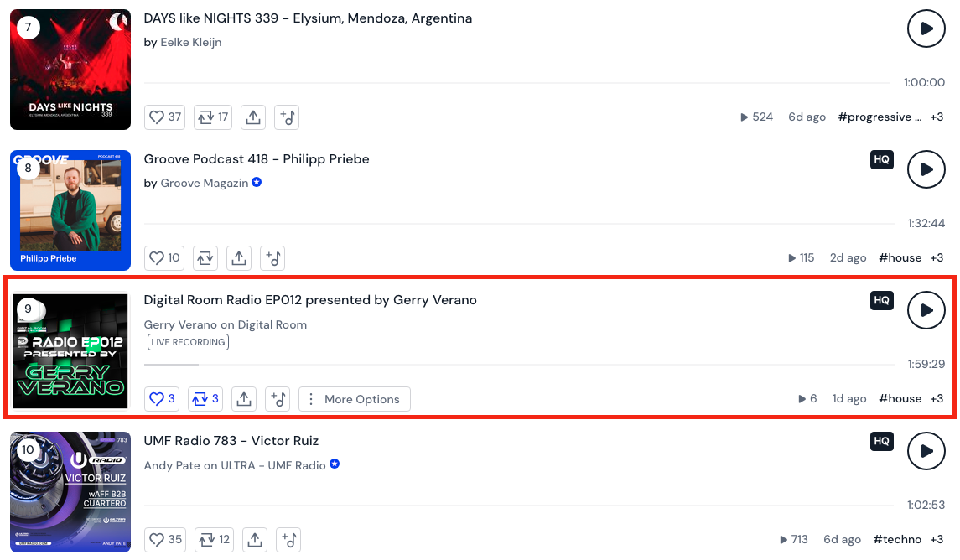This screenshot has width=960, height=560.
Task: Click #house tag on Groove Podcast 418
Action: point(900,257)
